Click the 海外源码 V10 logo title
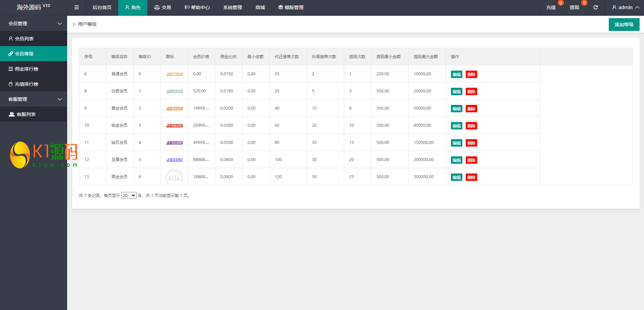Screen dimensions: 644x310 point(34,7)
